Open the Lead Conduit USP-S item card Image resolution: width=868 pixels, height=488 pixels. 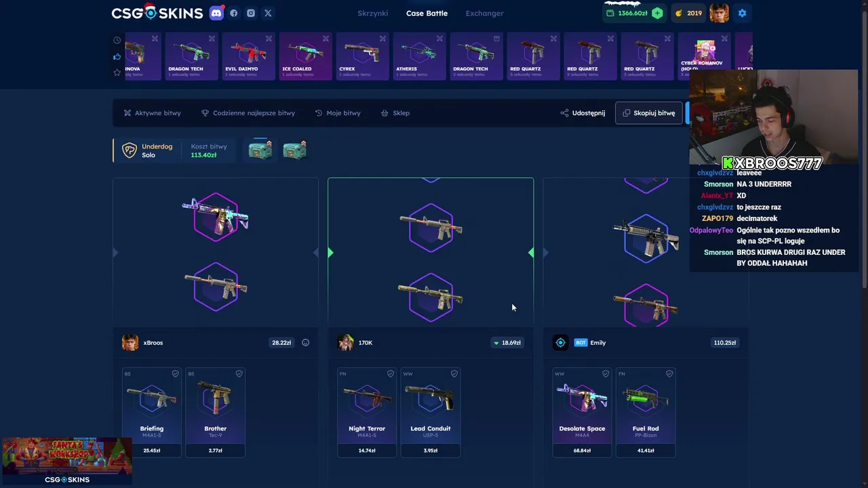[431, 412]
